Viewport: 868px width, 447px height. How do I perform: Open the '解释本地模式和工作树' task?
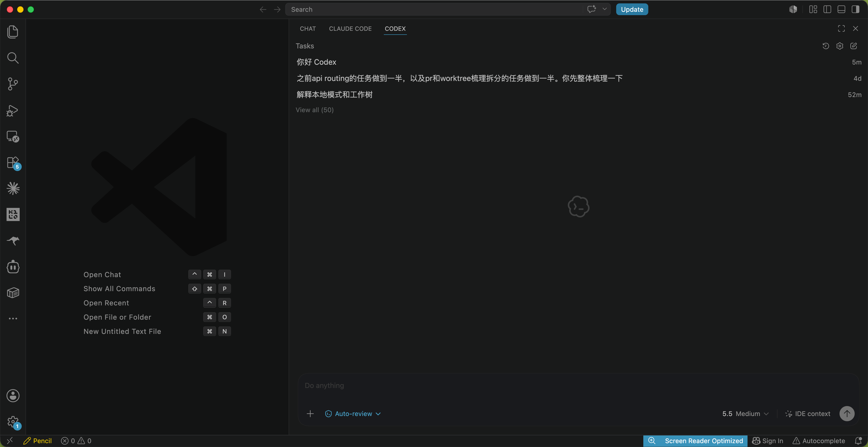(578, 95)
